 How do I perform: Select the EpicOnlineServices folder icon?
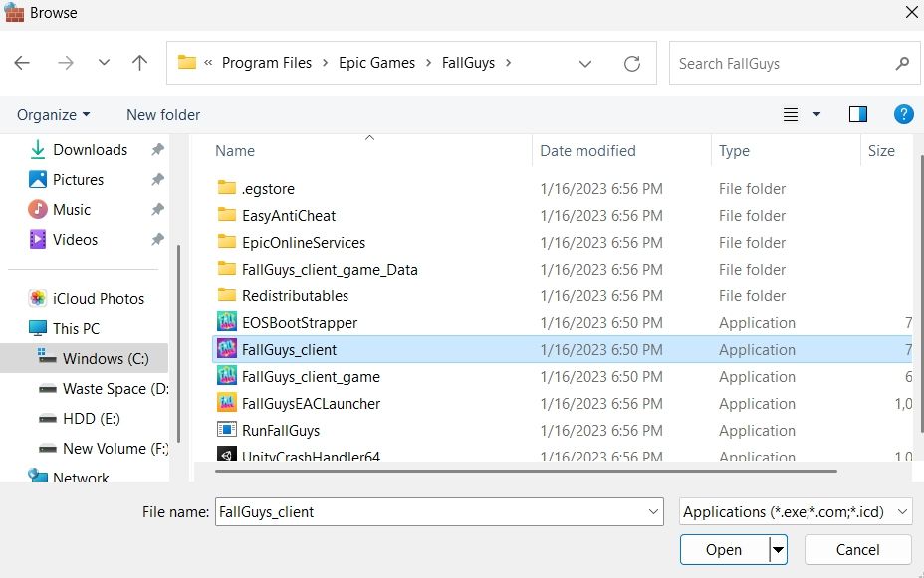227,242
